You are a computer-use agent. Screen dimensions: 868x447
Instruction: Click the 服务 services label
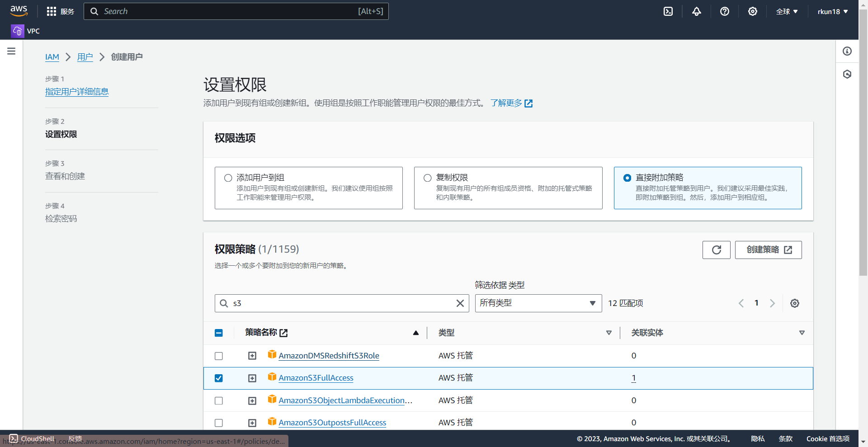pyautogui.click(x=67, y=12)
